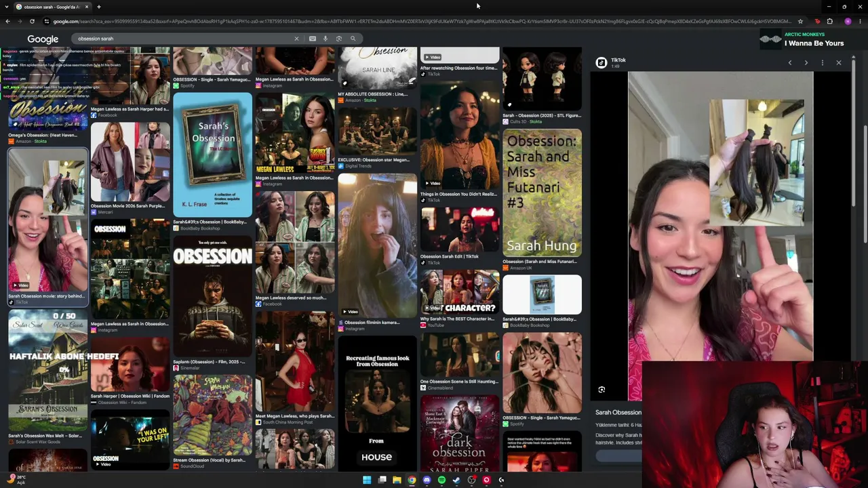Viewport: 868px width, 488px height.
Task: Open the Chrome profile avatar
Action: pos(848,21)
